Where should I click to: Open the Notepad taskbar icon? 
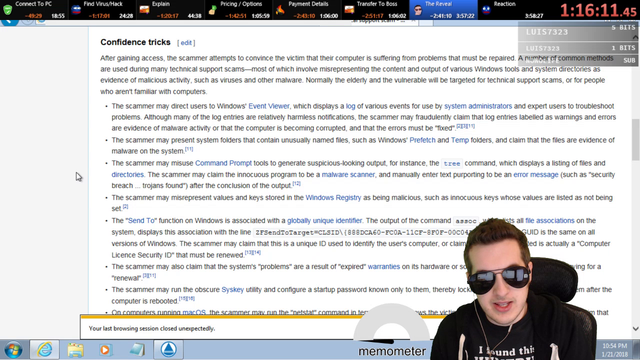pyautogui.click(x=137, y=350)
